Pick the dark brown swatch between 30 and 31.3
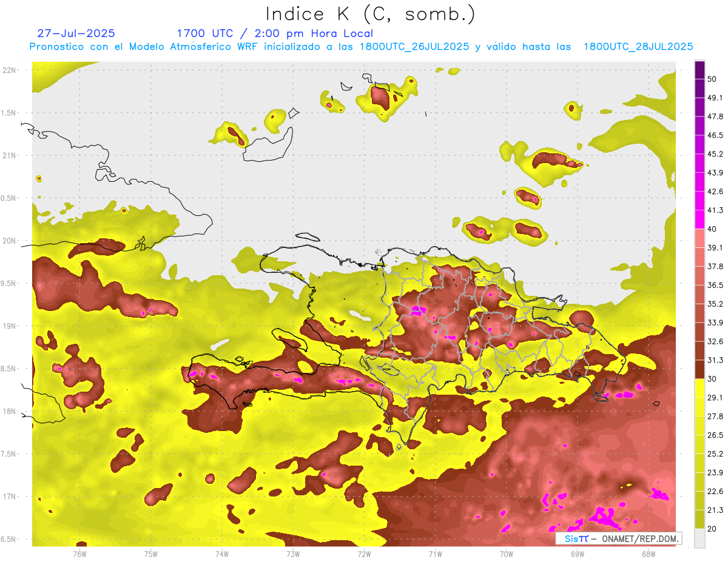728x562 pixels. [x=699, y=369]
